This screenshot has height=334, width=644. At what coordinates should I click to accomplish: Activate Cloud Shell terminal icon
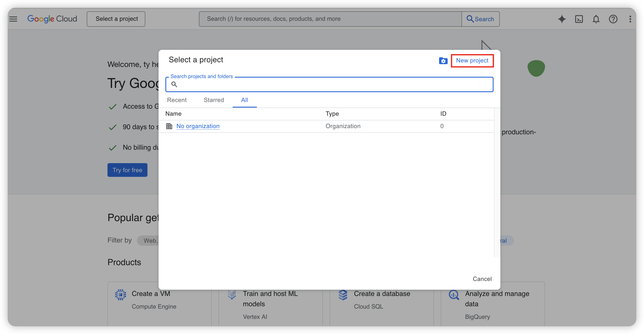[x=579, y=19]
